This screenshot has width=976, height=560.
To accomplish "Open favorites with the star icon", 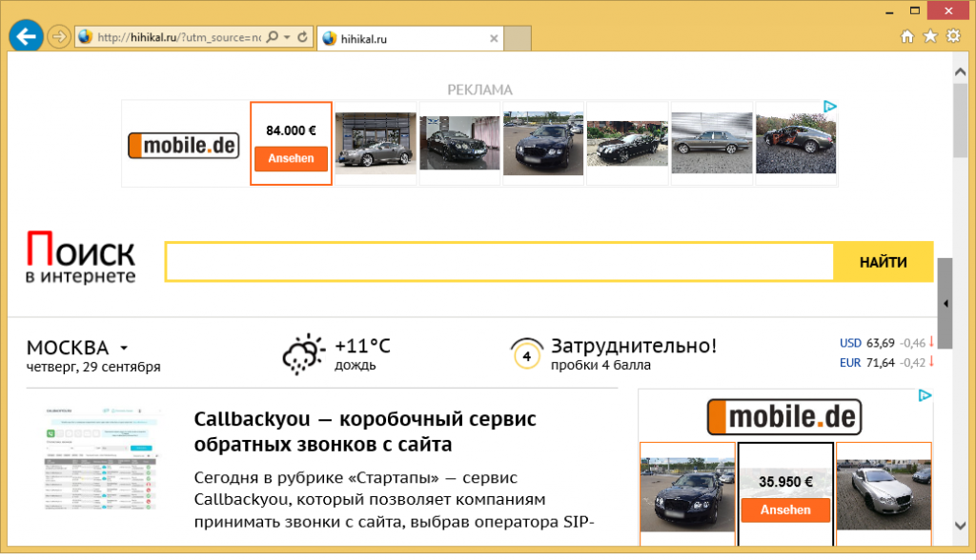I will (x=929, y=37).
